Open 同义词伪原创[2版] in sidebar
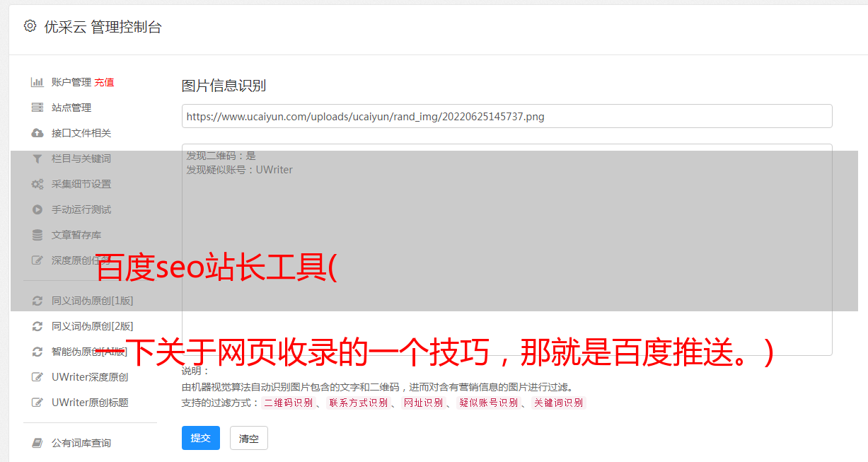The height and width of the screenshot is (462, 868). 92,326
